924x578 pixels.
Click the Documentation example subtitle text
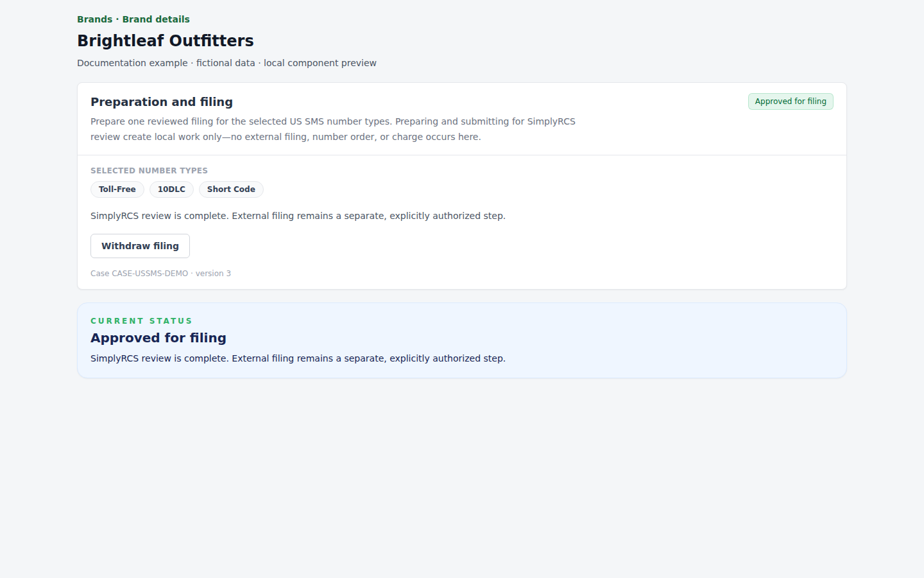coord(227,63)
